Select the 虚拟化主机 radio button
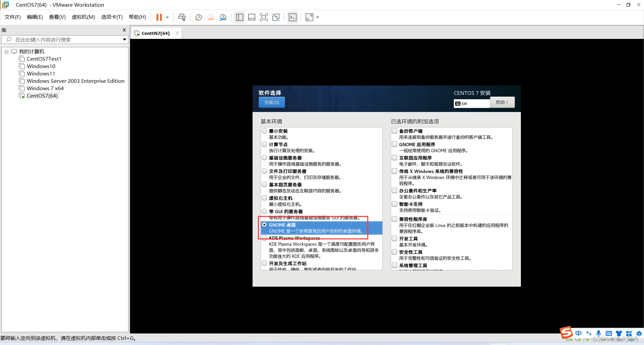Viewport: 644px width, 345px height. pos(264,198)
